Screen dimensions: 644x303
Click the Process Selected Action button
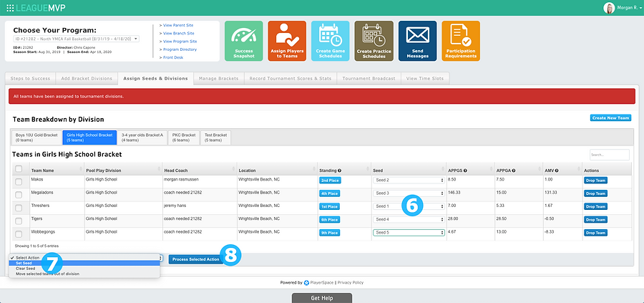[196, 259]
